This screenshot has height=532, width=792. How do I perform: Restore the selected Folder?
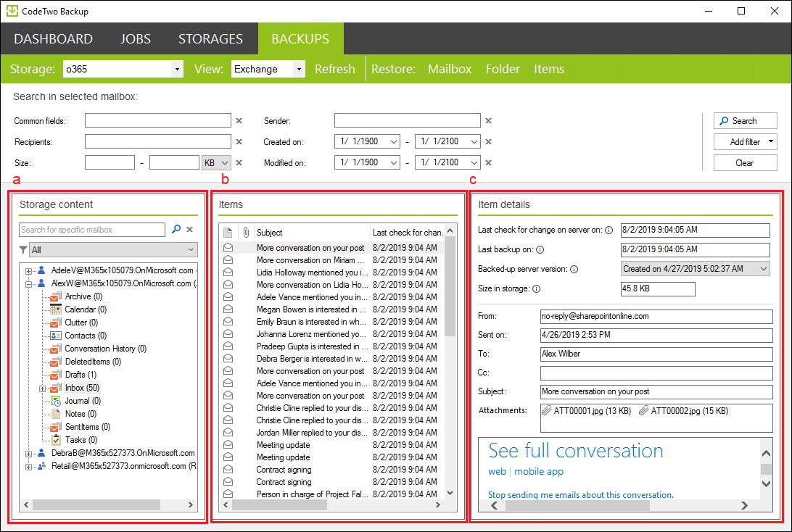click(x=503, y=69)
